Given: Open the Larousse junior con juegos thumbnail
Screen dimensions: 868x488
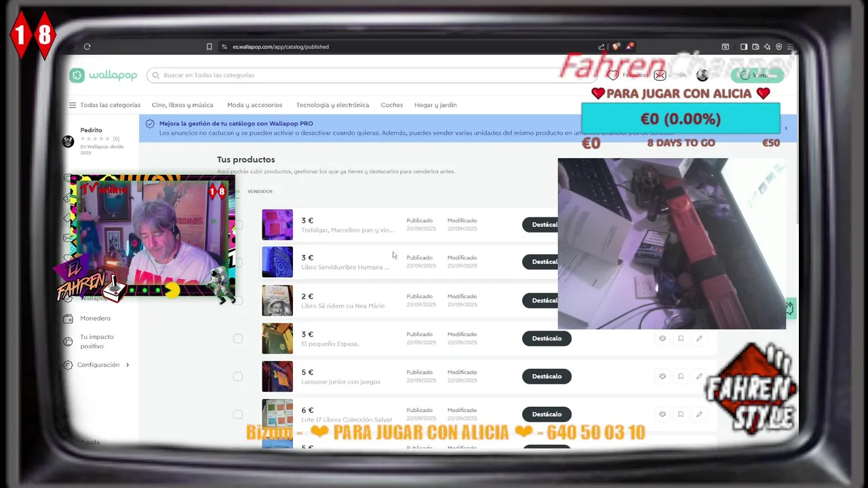Looking at the screenshot, I should [277, 376].
